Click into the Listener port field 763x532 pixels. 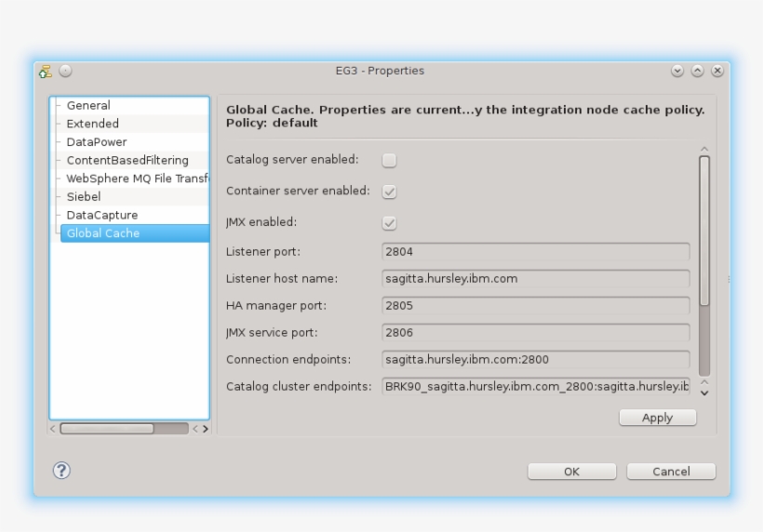pos(536,251)
